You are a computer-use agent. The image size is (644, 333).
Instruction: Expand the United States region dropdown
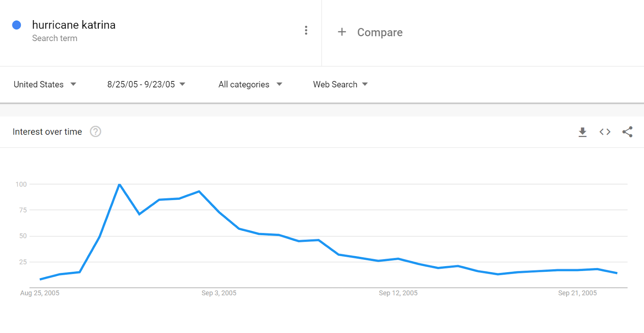click(x=45, y=85)
